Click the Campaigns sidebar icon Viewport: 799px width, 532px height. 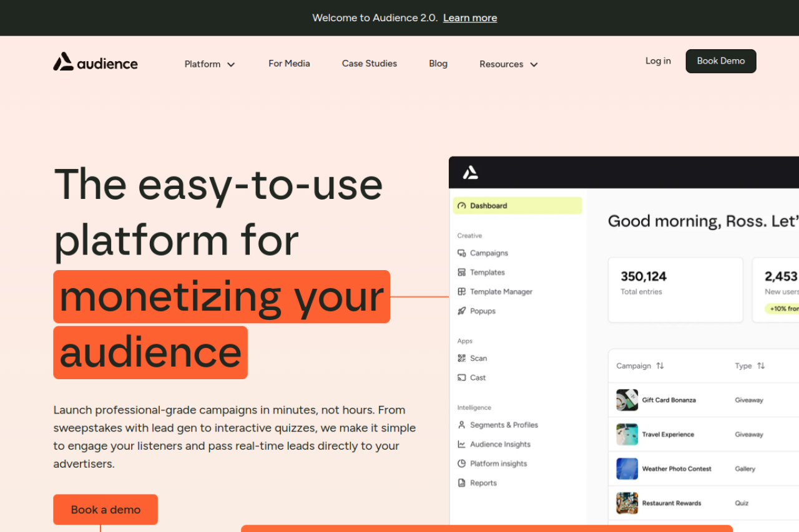(x=462, y=253)
